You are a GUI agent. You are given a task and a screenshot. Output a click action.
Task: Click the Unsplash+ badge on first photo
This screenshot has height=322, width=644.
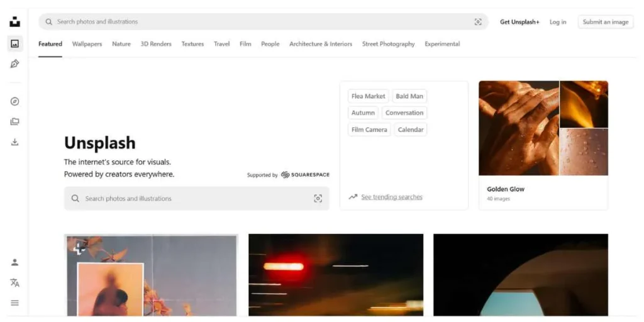79,248
